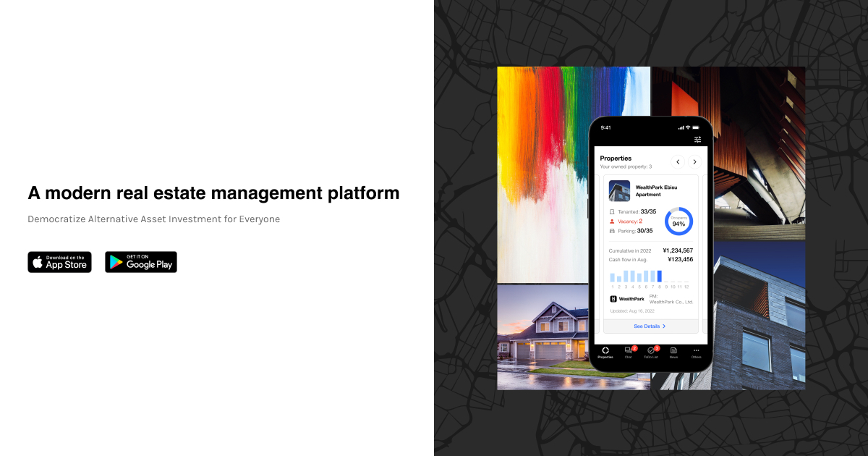Open the Others tab with three dots
Viewport: 868px width, 456px height.
tap(696, 351)
